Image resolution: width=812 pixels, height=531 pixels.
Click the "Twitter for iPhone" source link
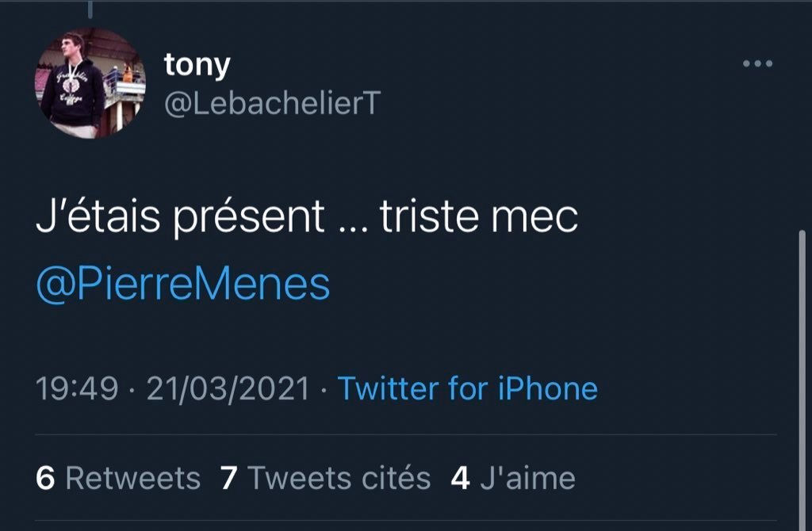(x=467, y=388)
